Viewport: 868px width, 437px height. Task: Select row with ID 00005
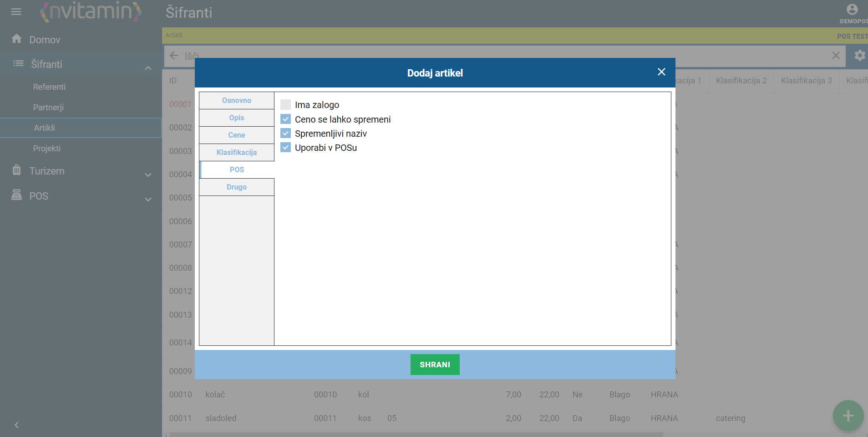tap(180, 198)
